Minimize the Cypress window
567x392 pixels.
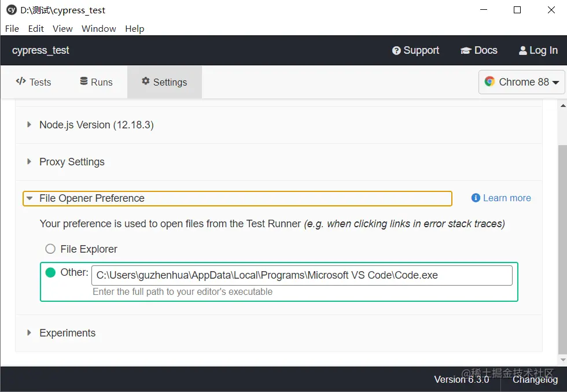pos(484,10)
